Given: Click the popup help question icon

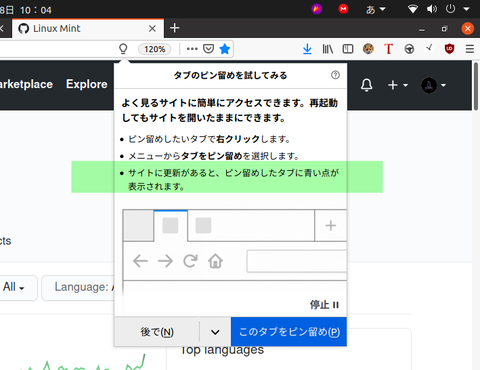Looking at the screenshot, I should coord(335,75).
